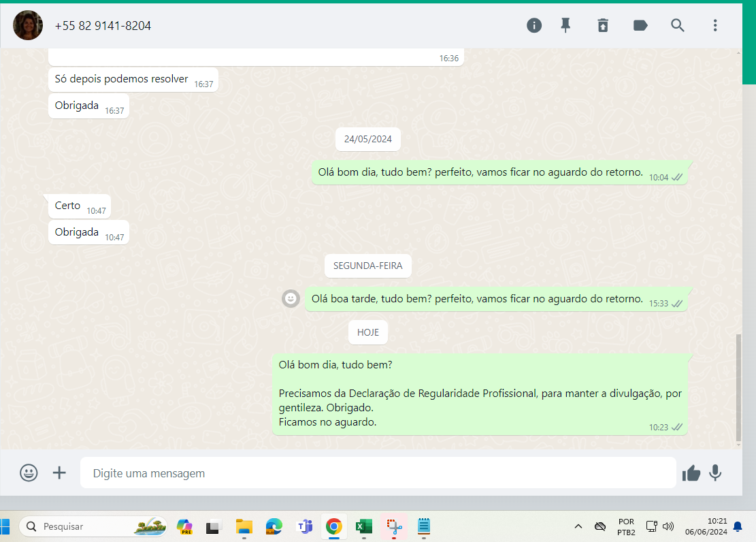The width and height of the screenshot is (756, 542).
Task: Select the 'Obrigada' message sent at 16:37
Action: [88, 106]
